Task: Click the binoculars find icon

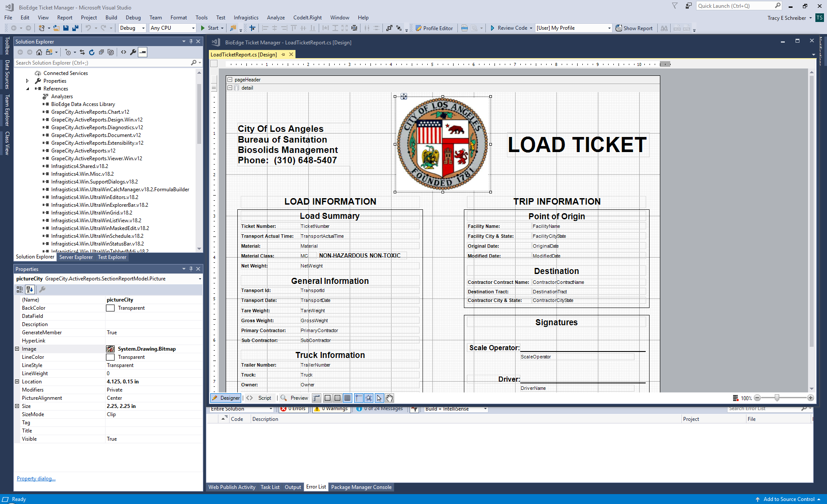Action: [x=664, y=28]
